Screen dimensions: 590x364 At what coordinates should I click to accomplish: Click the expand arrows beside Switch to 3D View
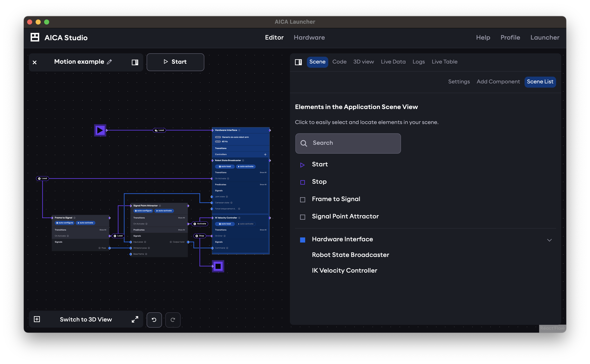click(135, 319)
